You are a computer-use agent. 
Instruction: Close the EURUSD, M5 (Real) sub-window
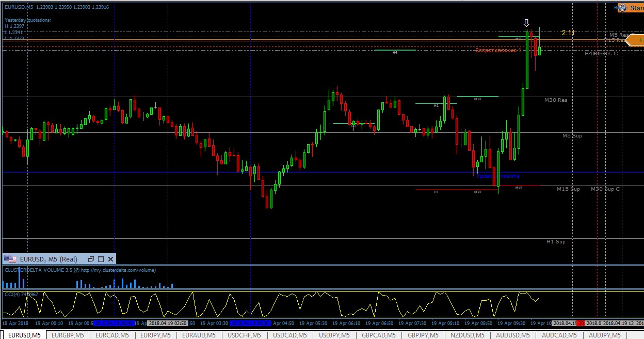coord(111,259)
